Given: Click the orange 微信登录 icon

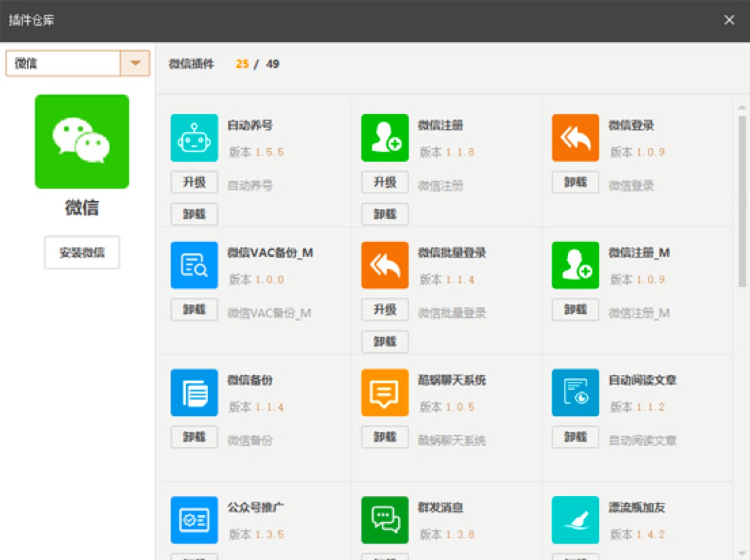Looking at the screenshot, I should (575, 138).
